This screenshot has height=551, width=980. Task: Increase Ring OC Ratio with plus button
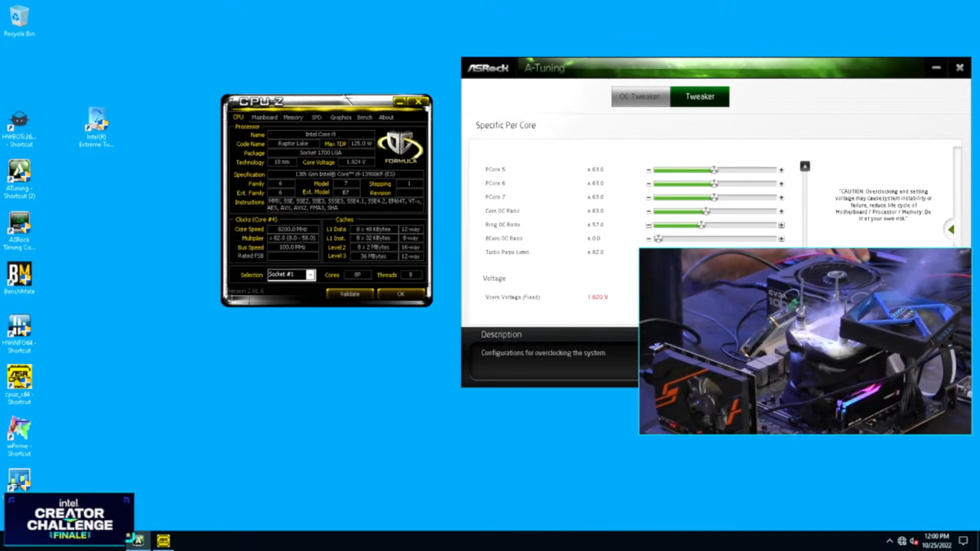(x=781, y=225)
